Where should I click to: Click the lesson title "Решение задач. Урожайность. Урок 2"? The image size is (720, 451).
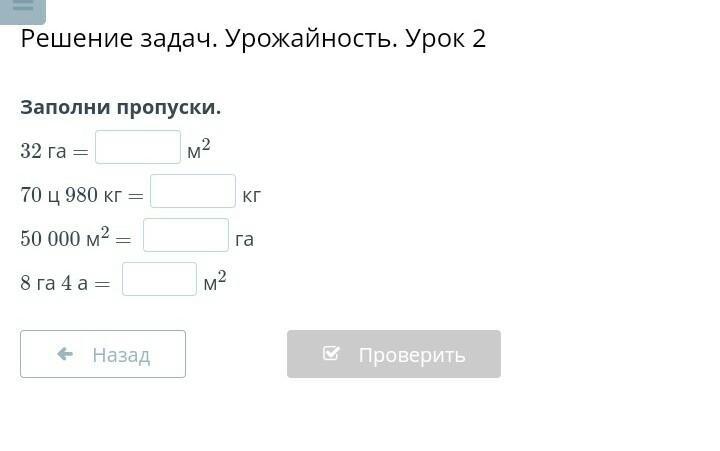pos(253,40)
